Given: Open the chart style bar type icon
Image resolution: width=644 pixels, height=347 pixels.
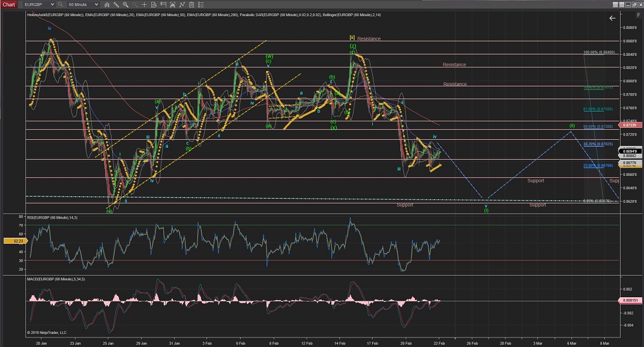Looking at the screenshot, I should [x=107, y=5].
